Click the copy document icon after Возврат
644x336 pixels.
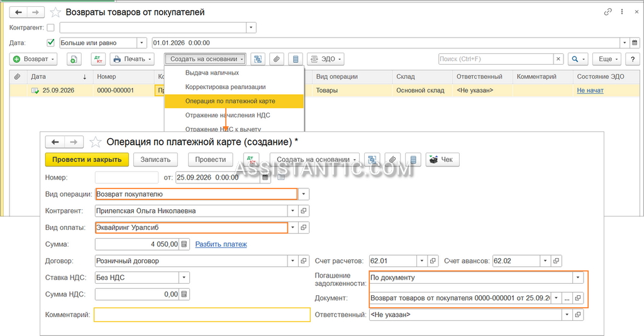pos(74,59)
